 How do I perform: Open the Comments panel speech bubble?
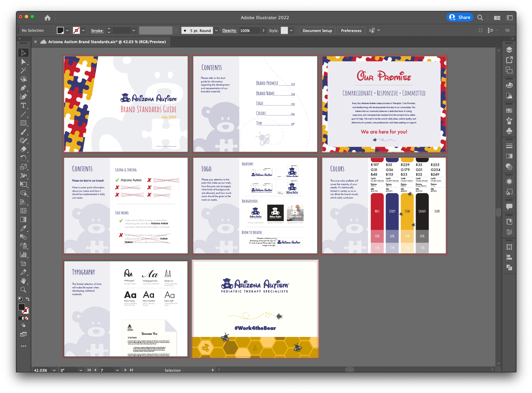point(509,207)
